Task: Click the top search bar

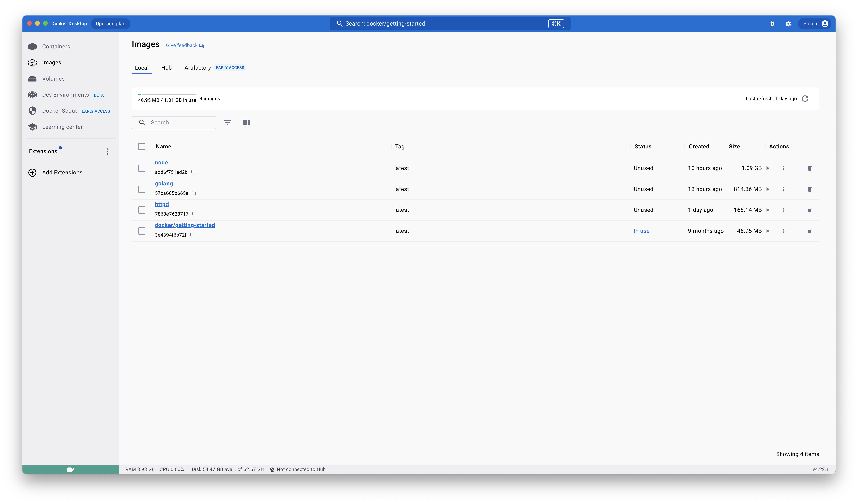Action: tap(450, 24)
